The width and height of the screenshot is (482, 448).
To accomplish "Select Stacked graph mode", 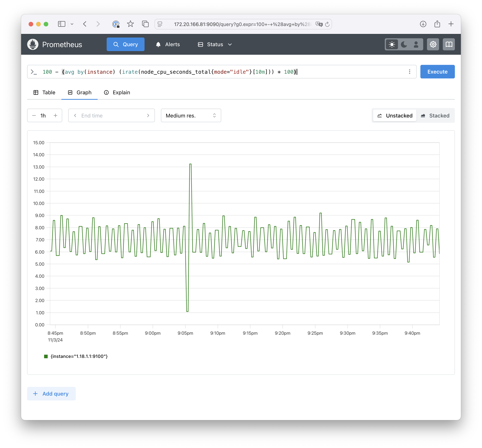I will [x=435, y=116].
